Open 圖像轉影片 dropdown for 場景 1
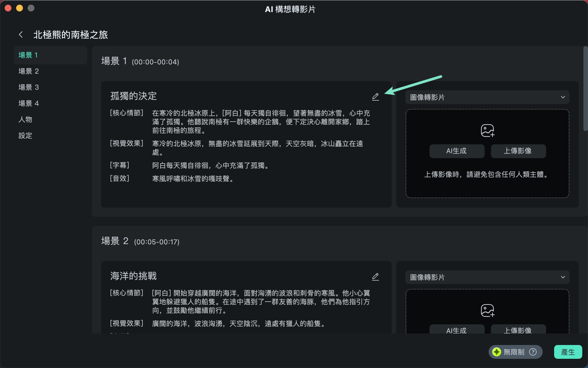This screenshot has width=588, height=368. click(x=487, y=97)
